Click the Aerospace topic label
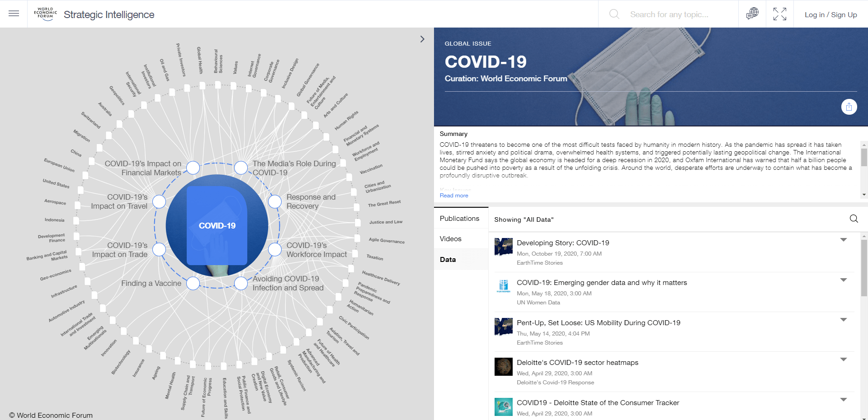 click(x=55, y=202)
